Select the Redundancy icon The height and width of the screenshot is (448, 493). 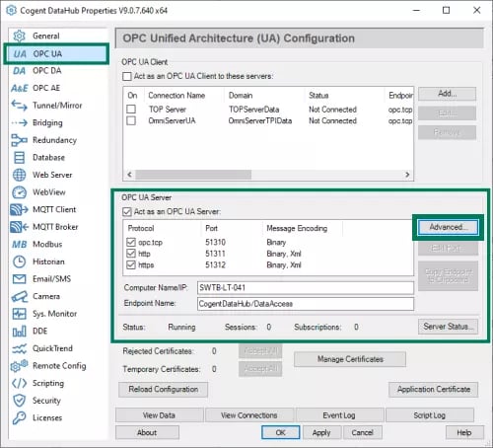[x=19, y=140]
